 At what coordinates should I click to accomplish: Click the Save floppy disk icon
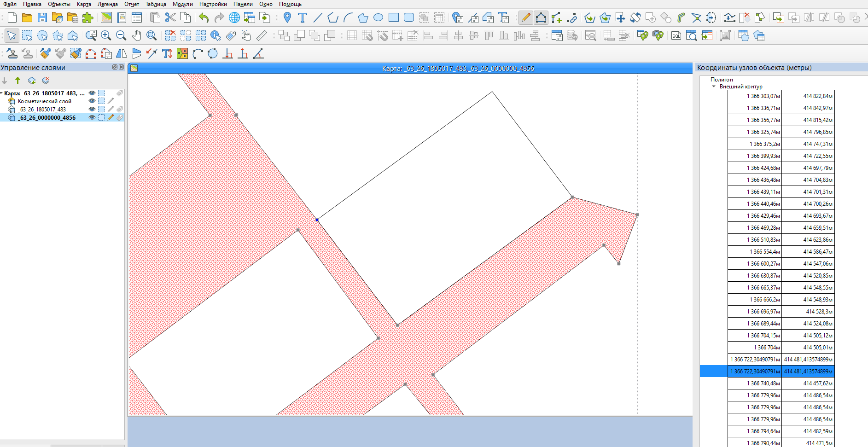coord(42,18)
